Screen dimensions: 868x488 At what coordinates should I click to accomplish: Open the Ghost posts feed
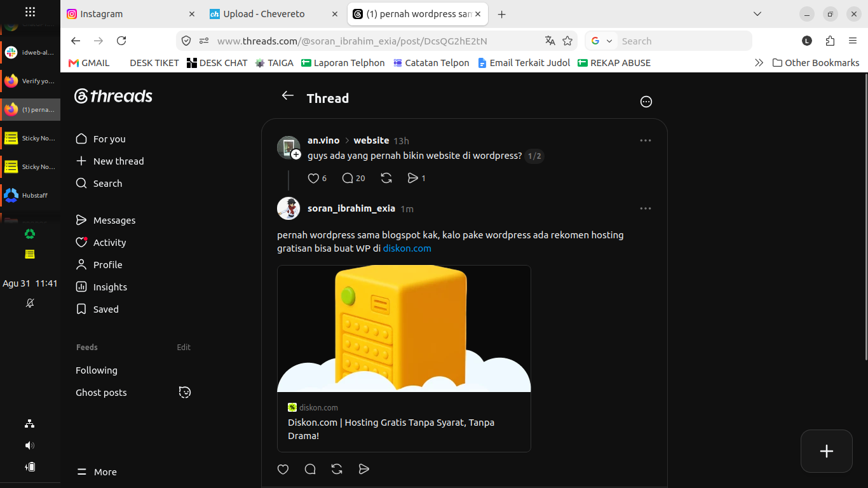point(101,393)
